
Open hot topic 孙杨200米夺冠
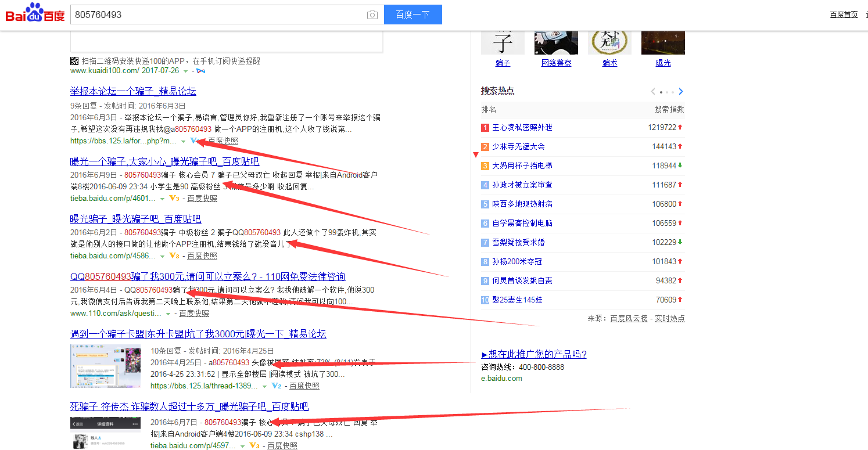(x=518, y=261)
